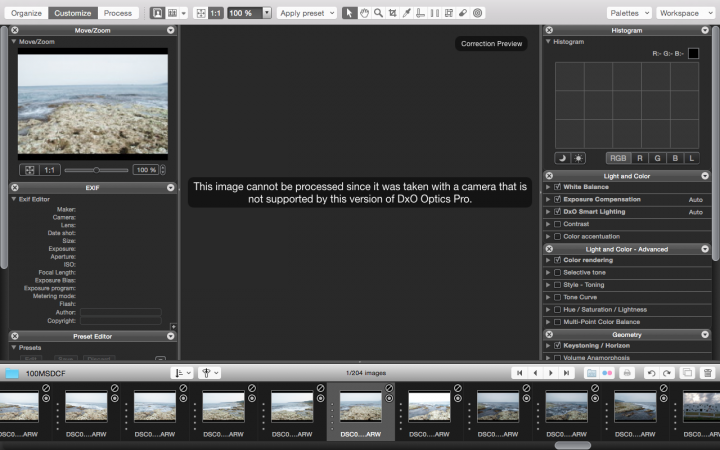Click the trash delete icon
The width and height of the screenshot is (720, 450).
click(x=708, y=373)
